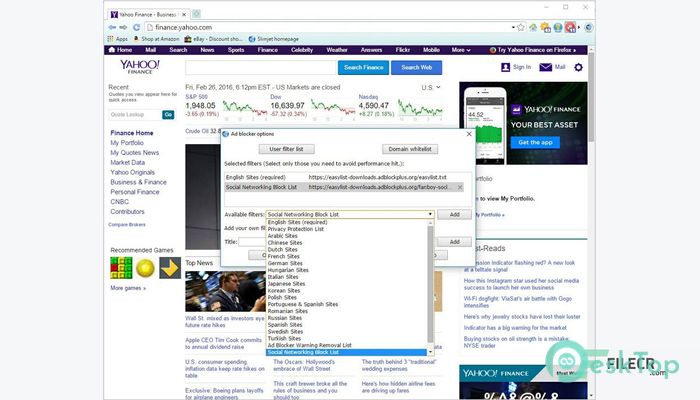Pick Social Networking Block List in dropdown list
700x400 pixels.
346,352
